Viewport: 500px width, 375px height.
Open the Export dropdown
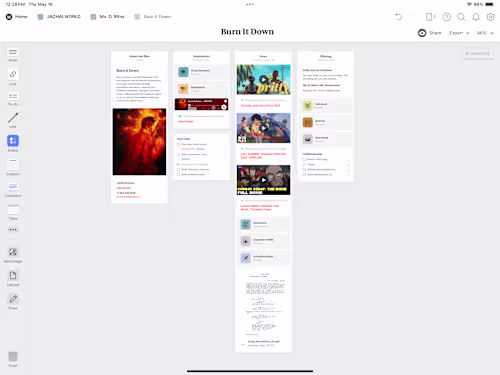459,33
